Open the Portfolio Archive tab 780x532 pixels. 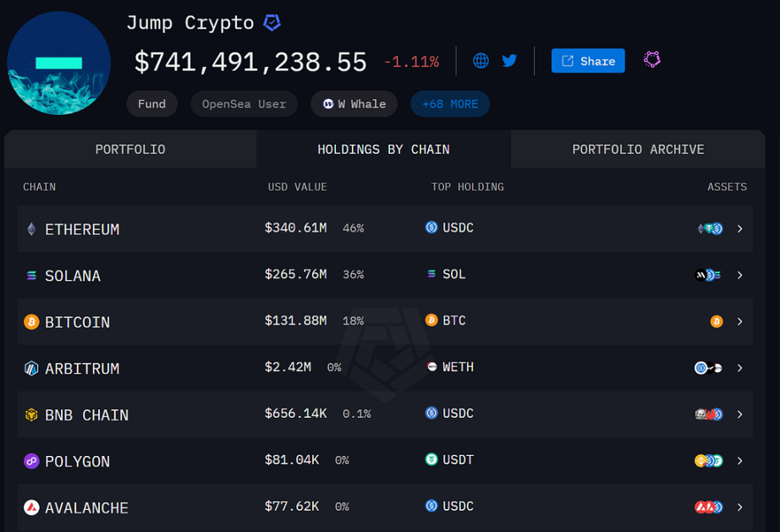pyautogui.click(x=638, y=150)
